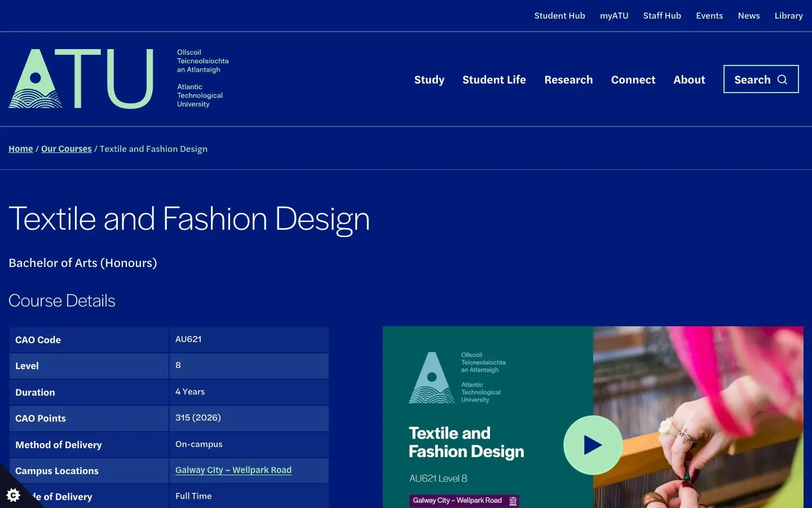Click the 'Course Details' heading
Image resolution: width=812 pixels, height=508 pixels.
coord(62,301)
